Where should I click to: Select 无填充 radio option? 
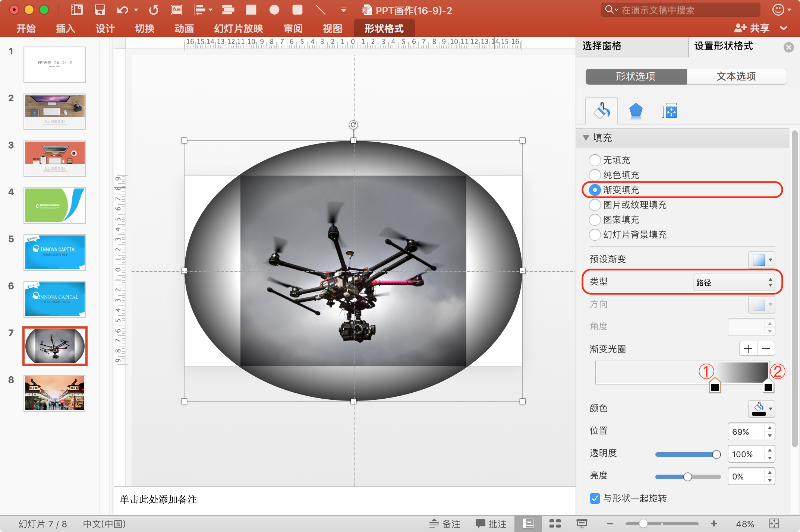595,160
